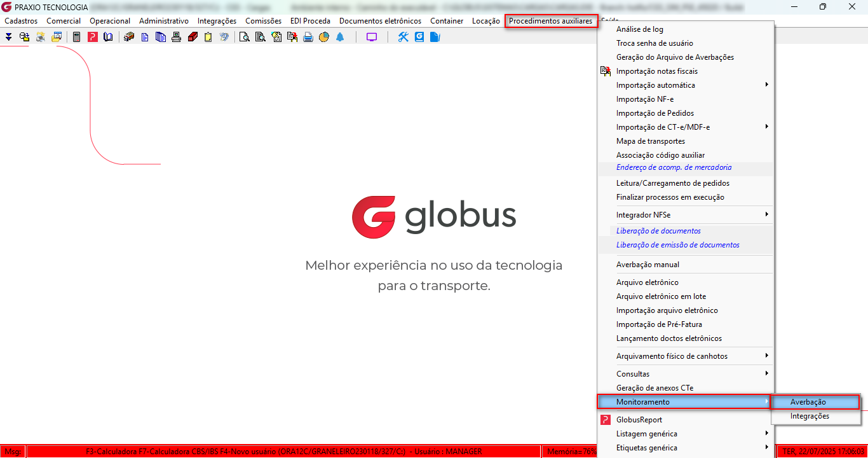Open the Comissões menu
Image resolution: width=868 pixels, height=458 pixels.
[263, 21]
